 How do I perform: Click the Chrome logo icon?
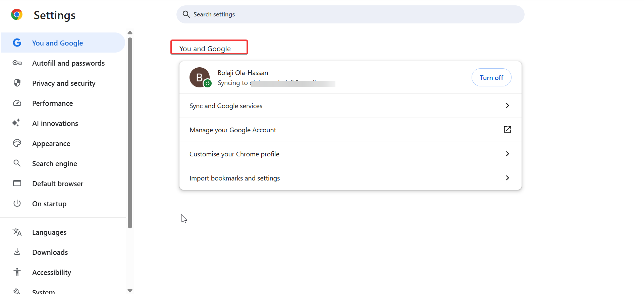(x=17, y=15)
